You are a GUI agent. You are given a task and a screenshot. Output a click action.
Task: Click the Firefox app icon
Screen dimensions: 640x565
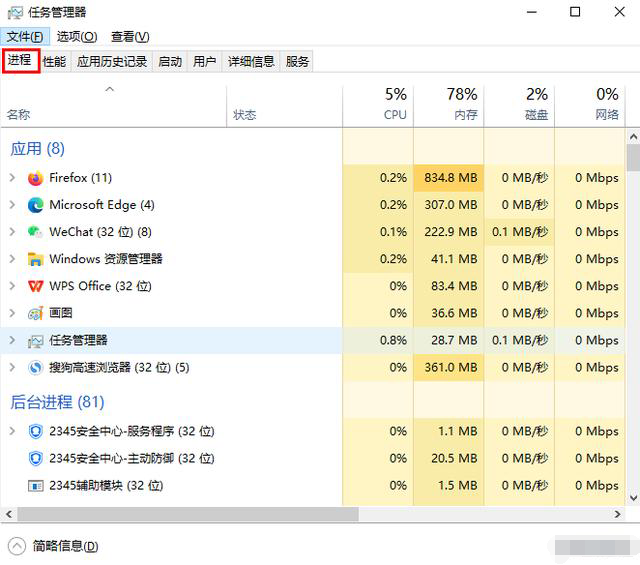coord(36,178)
